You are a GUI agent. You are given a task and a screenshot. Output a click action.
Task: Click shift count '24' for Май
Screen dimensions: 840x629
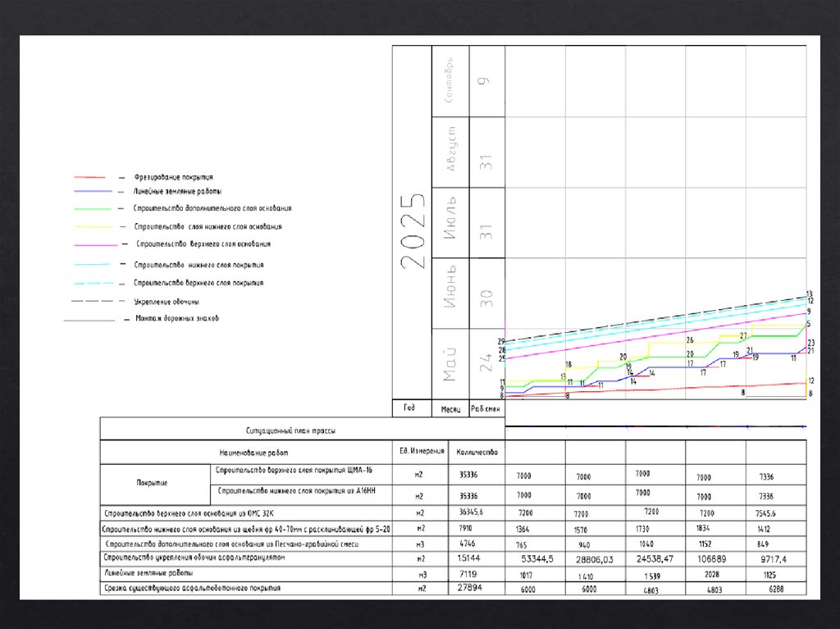click(486, 362)
